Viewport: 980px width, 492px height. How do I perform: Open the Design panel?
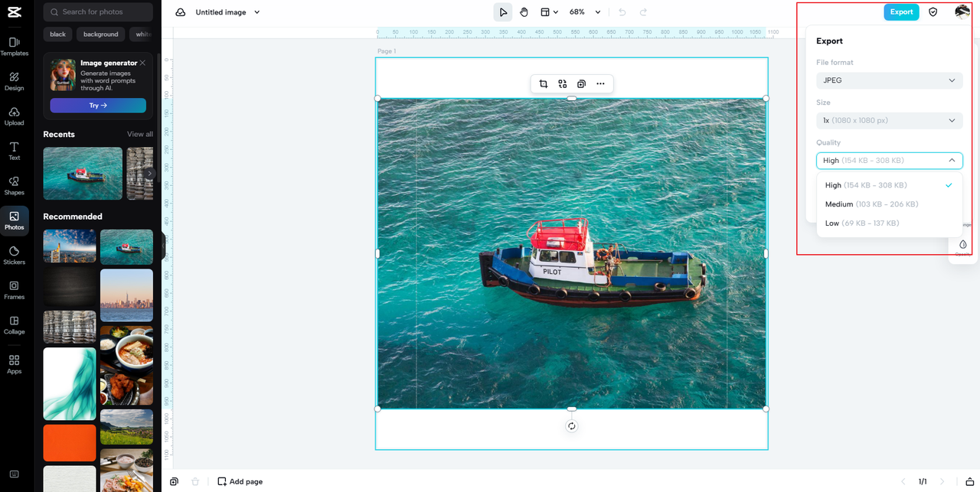coord(14,81)
